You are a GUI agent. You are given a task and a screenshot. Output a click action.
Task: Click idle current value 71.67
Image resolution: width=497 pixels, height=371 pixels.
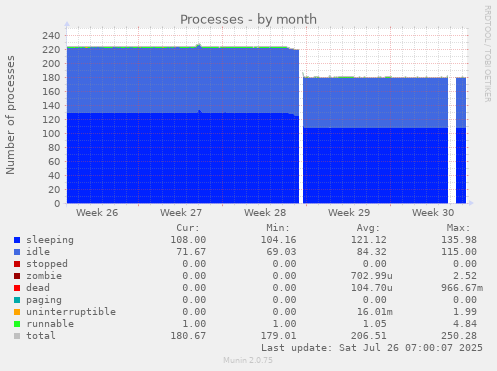pyautogui.click(x=191, y=252)
